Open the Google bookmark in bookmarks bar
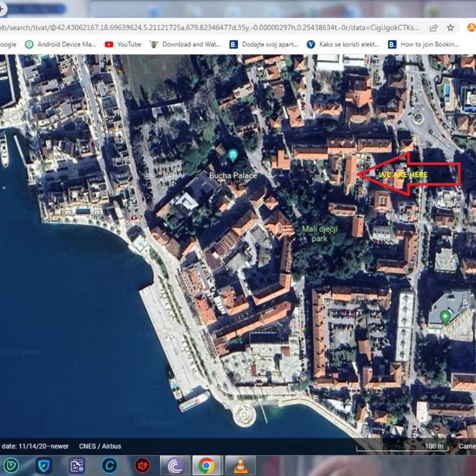The width and height of the screenshot is (476, 476). click(x=8, y=45)
